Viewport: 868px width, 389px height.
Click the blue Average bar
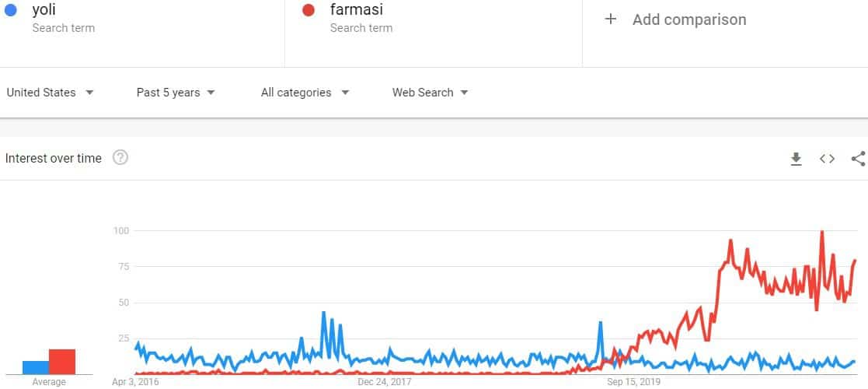[x=36, y=367]
